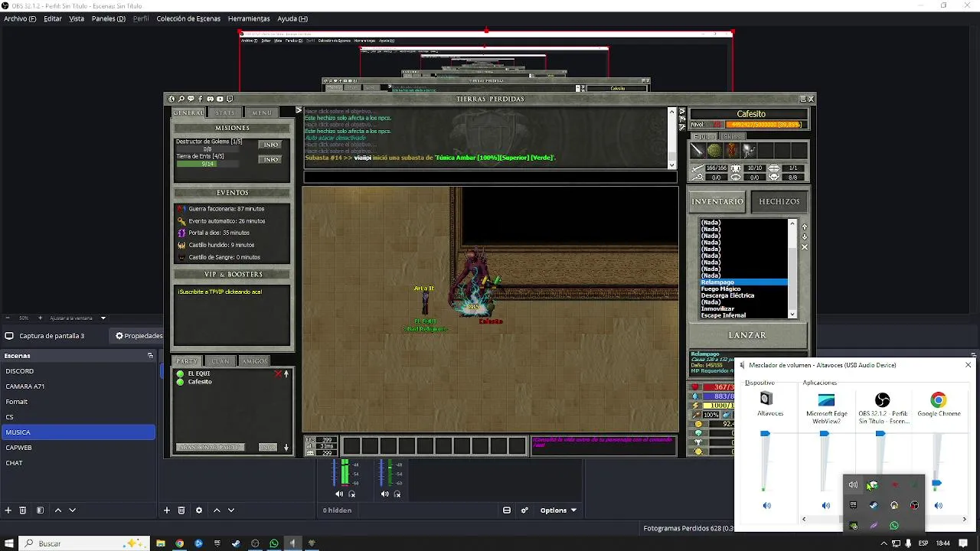
Task: Open the audio mixer grid layout icon
Action: (507, 510)
